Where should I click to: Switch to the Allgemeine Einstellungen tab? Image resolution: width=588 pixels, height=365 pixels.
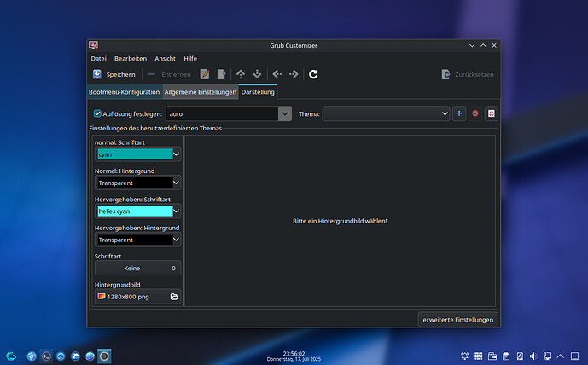click(201, 92)
